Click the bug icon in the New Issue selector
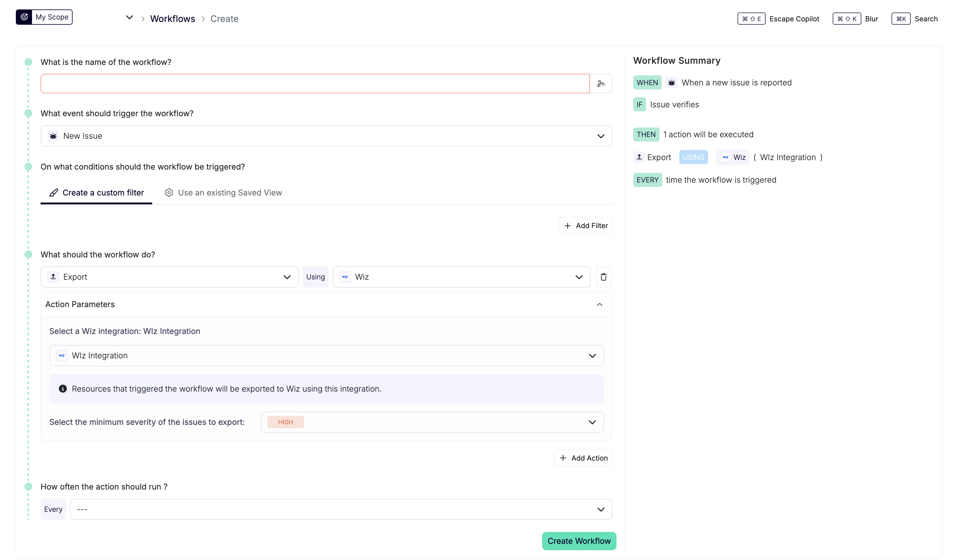958x560 pixels. click(53, 136)
